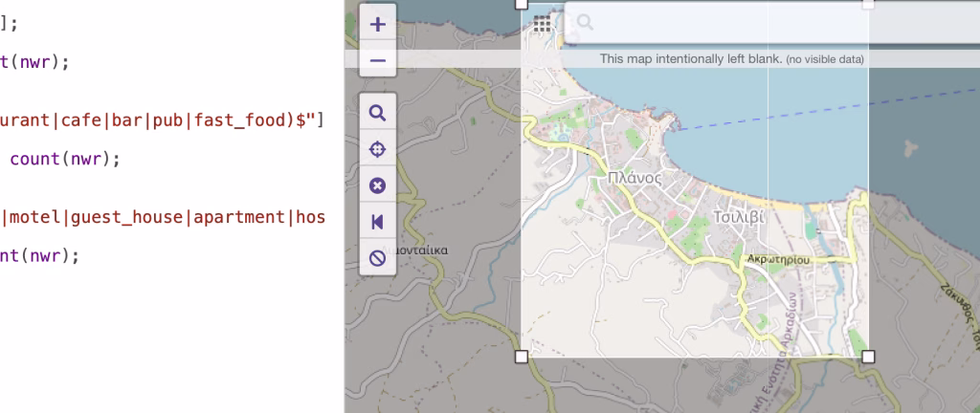This screenshot has height=413, width=980.
Task: Click the top-right bounding box handle
Action: click(868, 4)
